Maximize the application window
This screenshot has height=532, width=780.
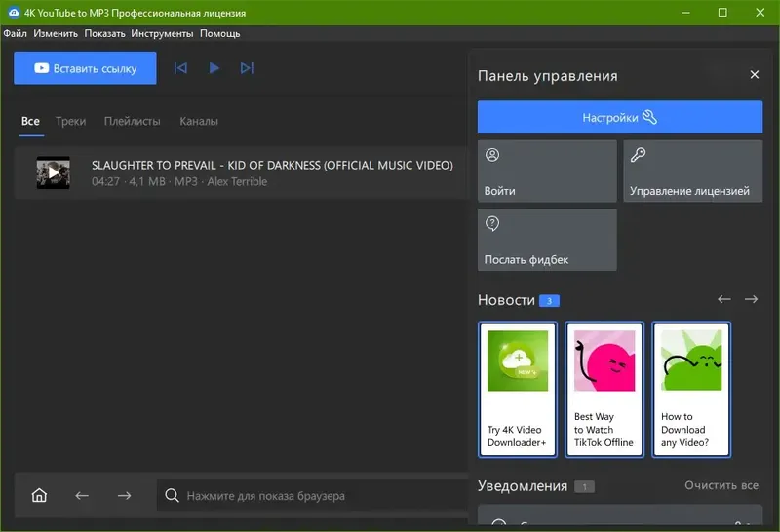click(722, 13)
